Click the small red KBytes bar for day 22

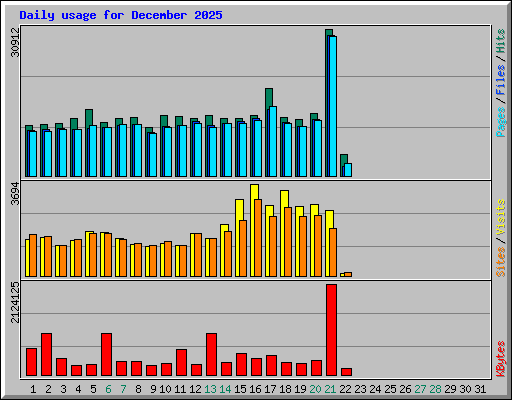pos(347,372)
